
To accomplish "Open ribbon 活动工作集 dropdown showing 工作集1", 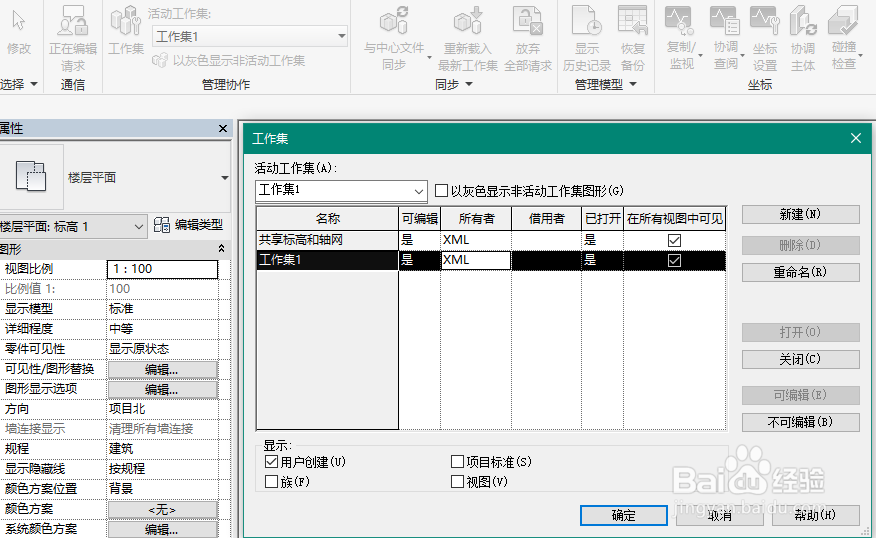I will click(250, 36).
